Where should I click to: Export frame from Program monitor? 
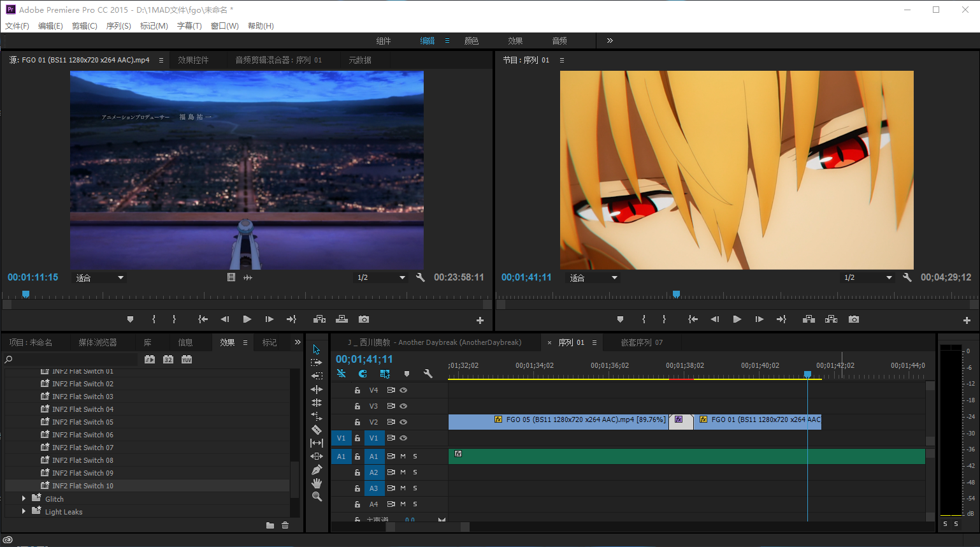[x=854, y=319]
